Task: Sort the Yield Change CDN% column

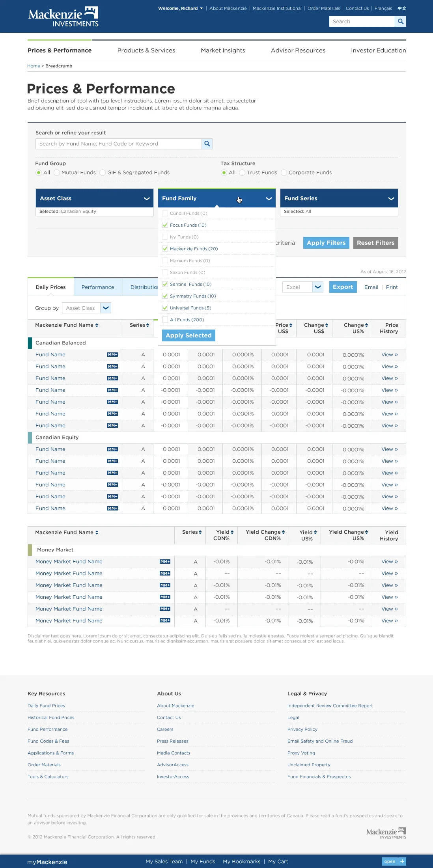Action: [x=283, y=532]
